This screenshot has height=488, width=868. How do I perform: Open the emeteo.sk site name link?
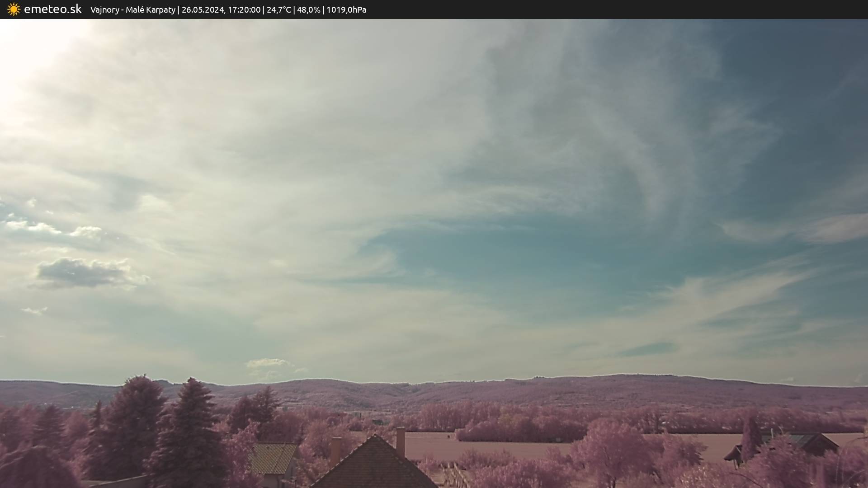point(52,9)
